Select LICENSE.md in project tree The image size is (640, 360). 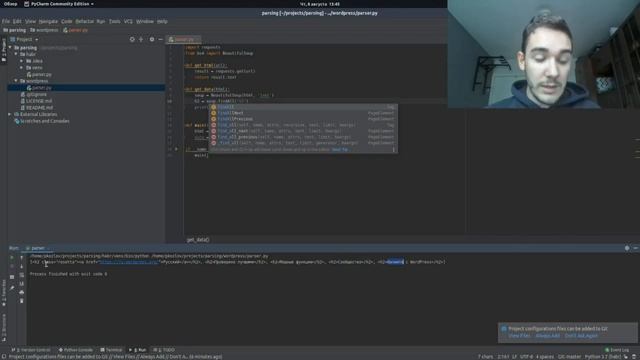(x=36, y=101)
